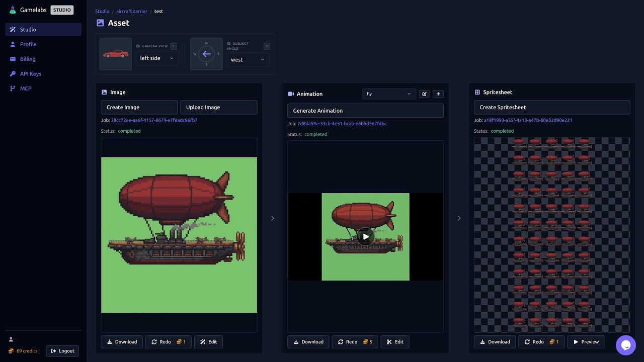This screenshot has width=644, height=362.
Task: Click the Billing icon
Action: tap(12, 59)
